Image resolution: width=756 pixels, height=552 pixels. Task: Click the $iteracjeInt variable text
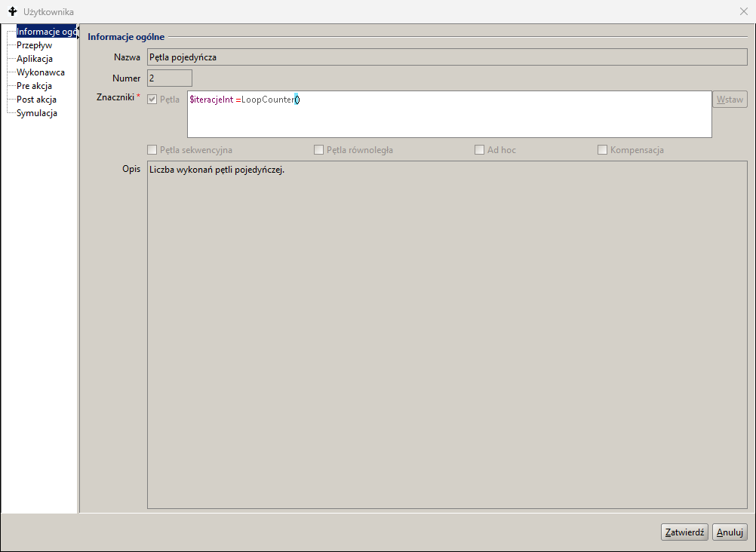(211, 100)
